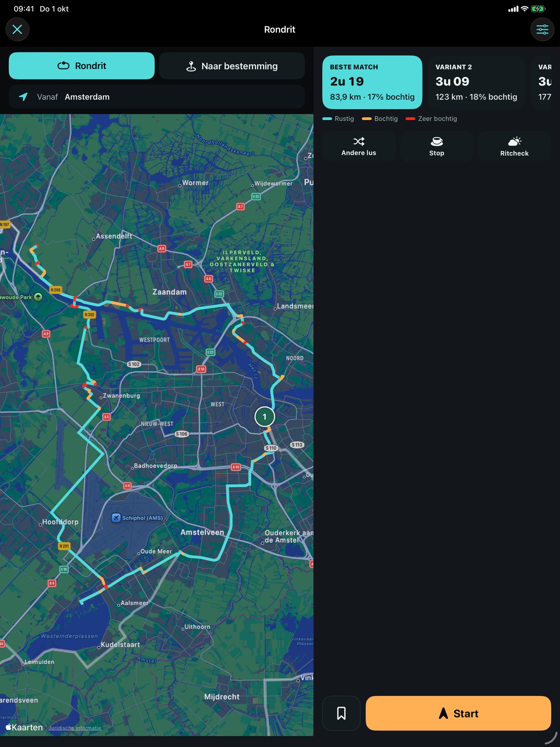Tap the Hoofddorp map label

tap(60, 522)
